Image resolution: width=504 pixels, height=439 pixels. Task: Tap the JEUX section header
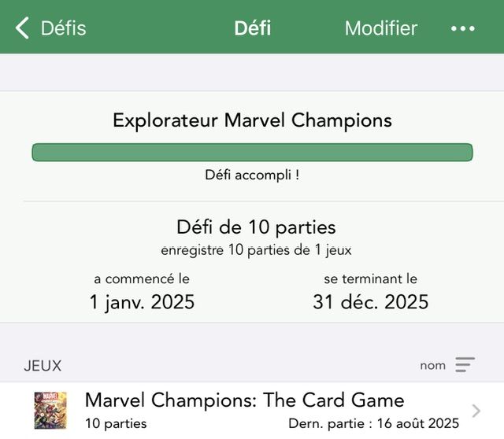(x=43, y=366)
